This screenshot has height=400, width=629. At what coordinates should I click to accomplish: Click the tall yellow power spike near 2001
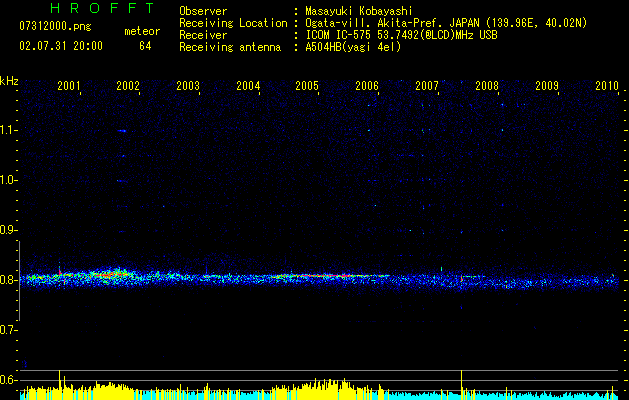pyautogui.click(x=59, y=384)
